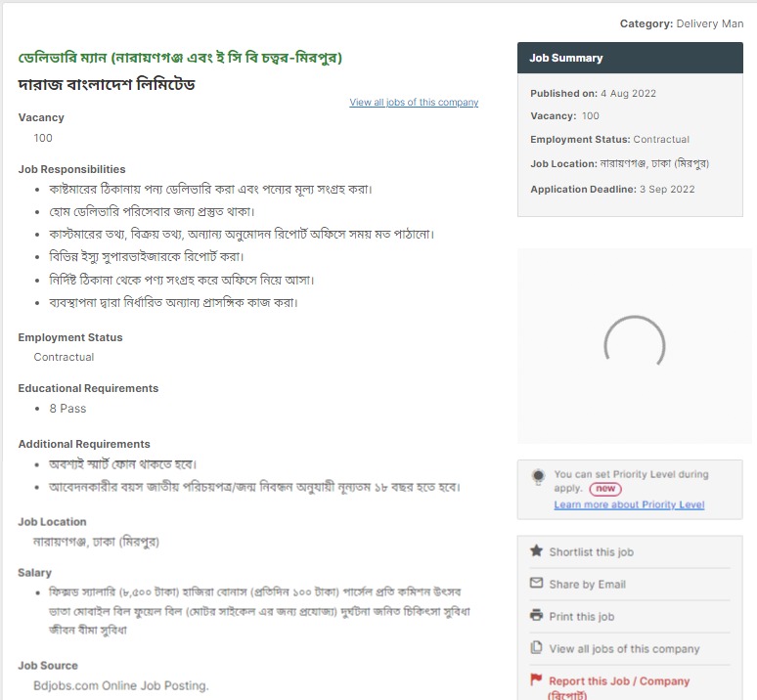Click the Job Responsibilities heading
Image resolution: width=757 pixels, height=700 pixels.
point(72,169)
